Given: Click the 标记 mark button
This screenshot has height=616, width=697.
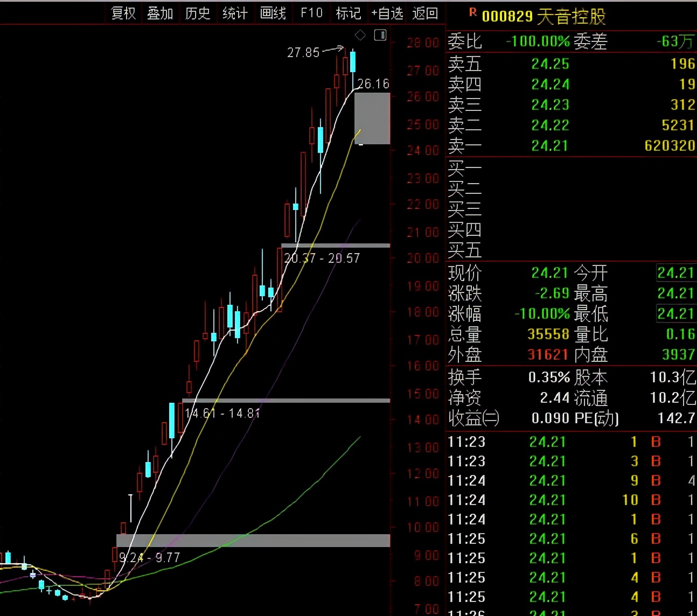Looking at the screenshot, I should pyautogui.click(x=348, y=13).
